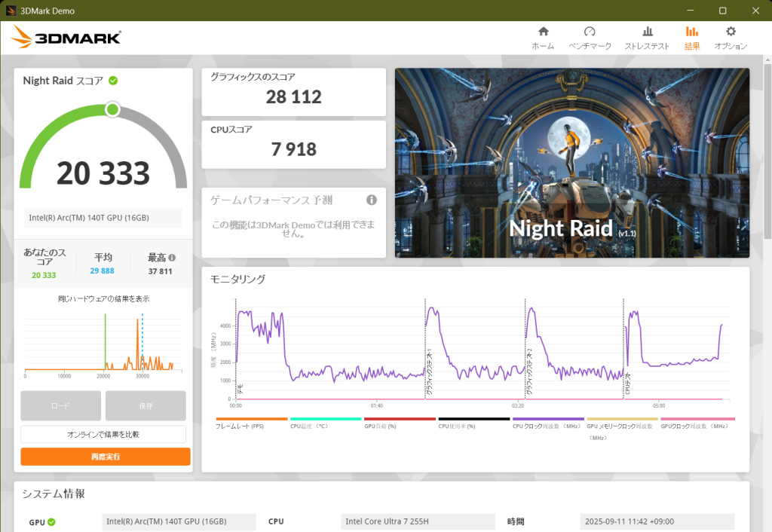772x532 pixels.
Task: Click 同じハードウェアの結果を表示 link
Action: pos(103,298)
